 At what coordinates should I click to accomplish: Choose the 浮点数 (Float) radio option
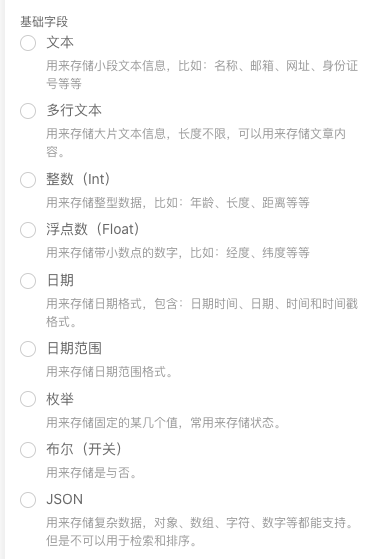click(28, 230)
